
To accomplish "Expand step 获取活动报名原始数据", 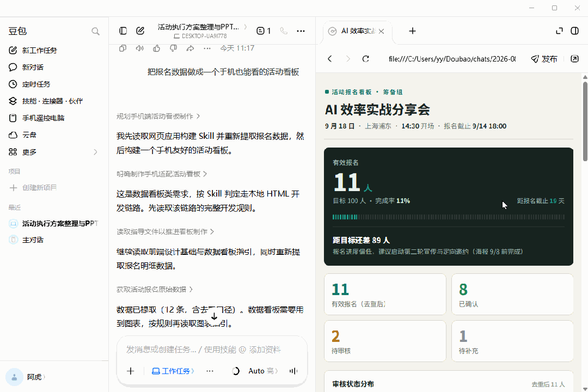I will click(x=155, y=289).
